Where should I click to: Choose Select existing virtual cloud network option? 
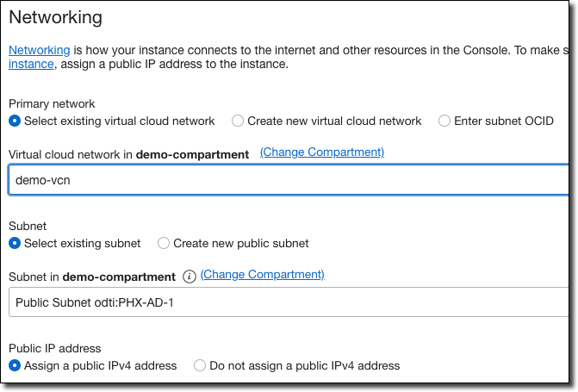pyautogui.click(x=15, y=121)
